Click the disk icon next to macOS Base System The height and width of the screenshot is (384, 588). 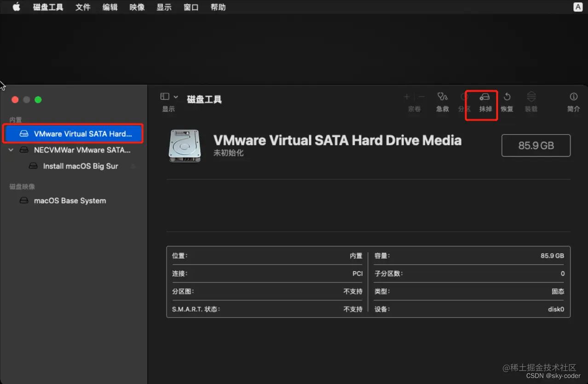pos(24,201)
